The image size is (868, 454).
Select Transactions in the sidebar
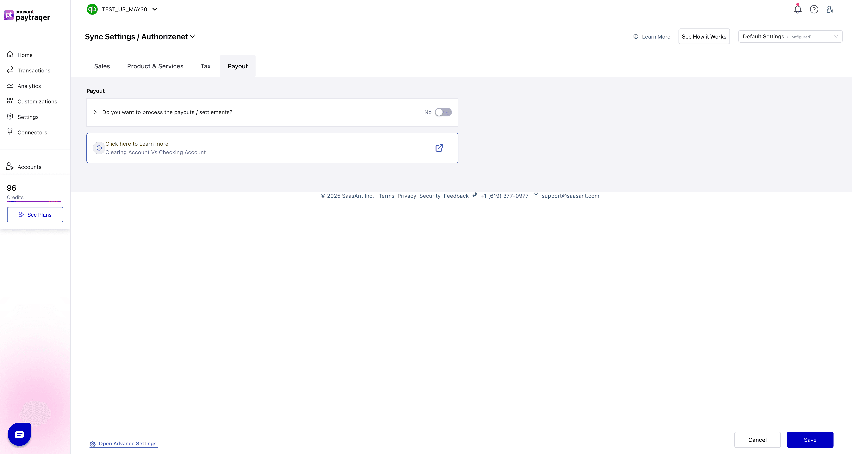point(34,70)
